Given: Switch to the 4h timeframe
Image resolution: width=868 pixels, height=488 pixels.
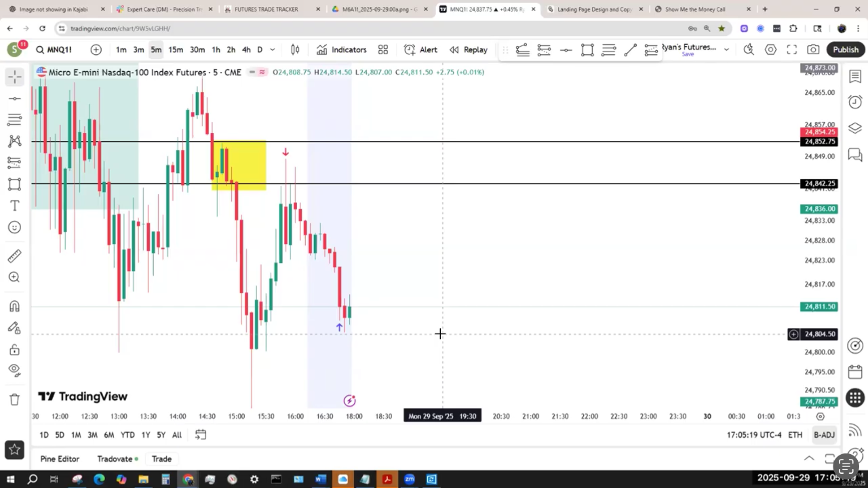Looking at the screenshot, I should 246,49.
